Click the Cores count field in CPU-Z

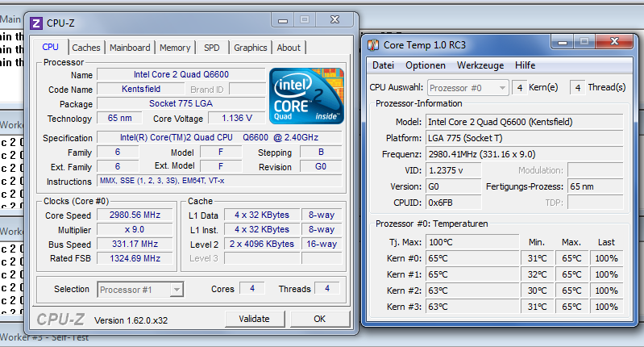click(x=252, y=289)
